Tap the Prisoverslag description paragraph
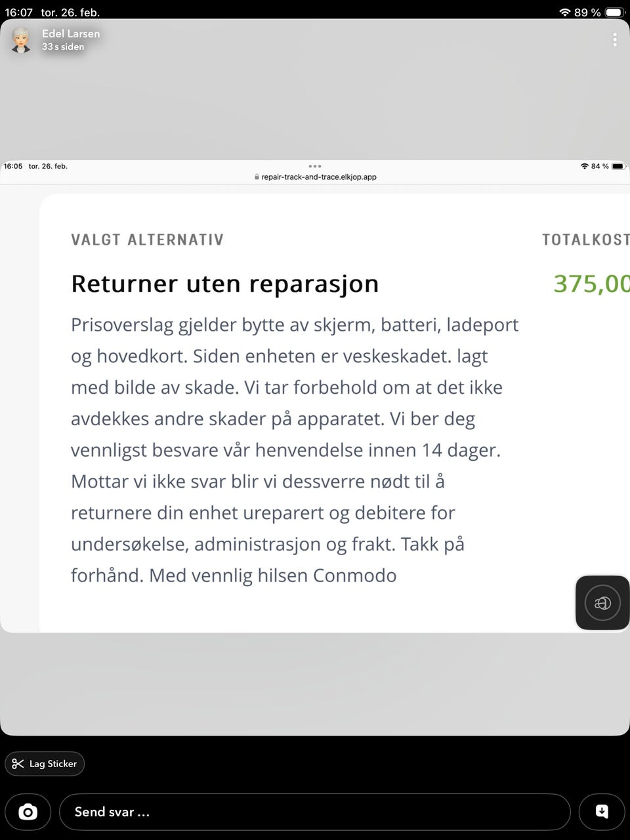Viewport: 630px width, 840px height. coord(295,450)
